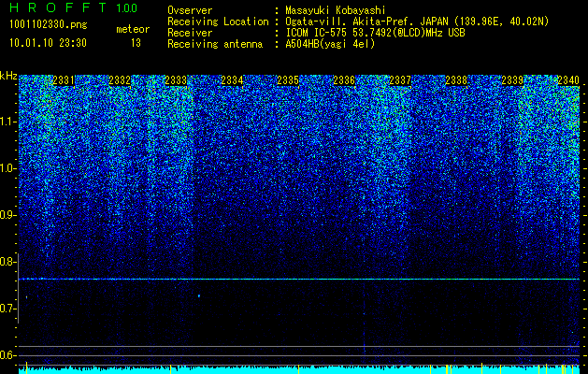Click the HROFFT program title

tap(59, 7)
